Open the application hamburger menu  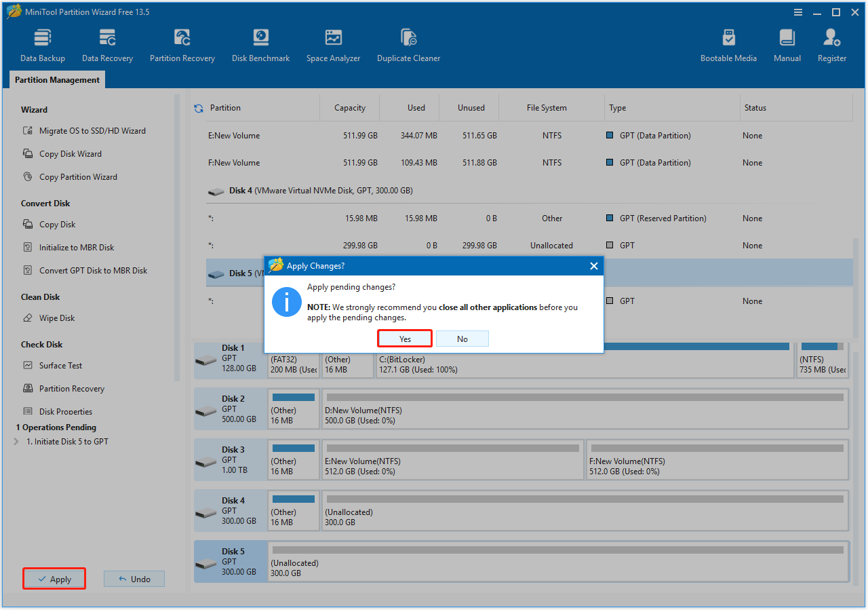click(799, 12)
